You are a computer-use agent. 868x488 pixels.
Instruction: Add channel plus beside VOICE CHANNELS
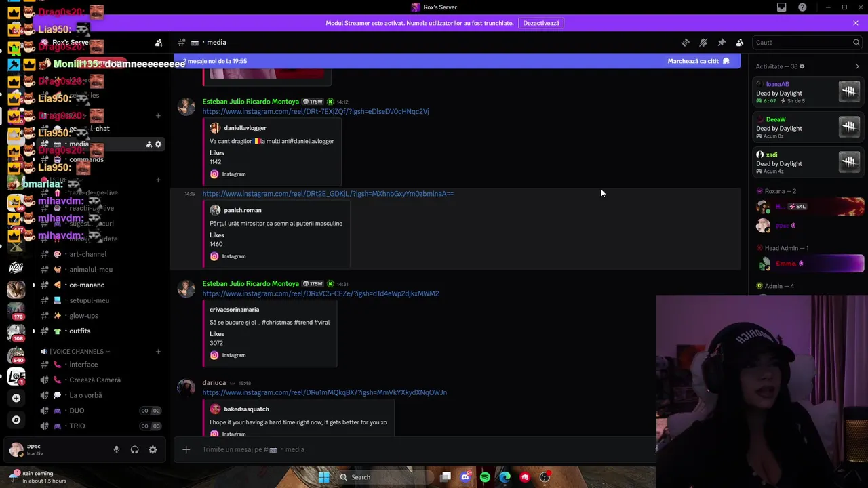click(158, 352)
